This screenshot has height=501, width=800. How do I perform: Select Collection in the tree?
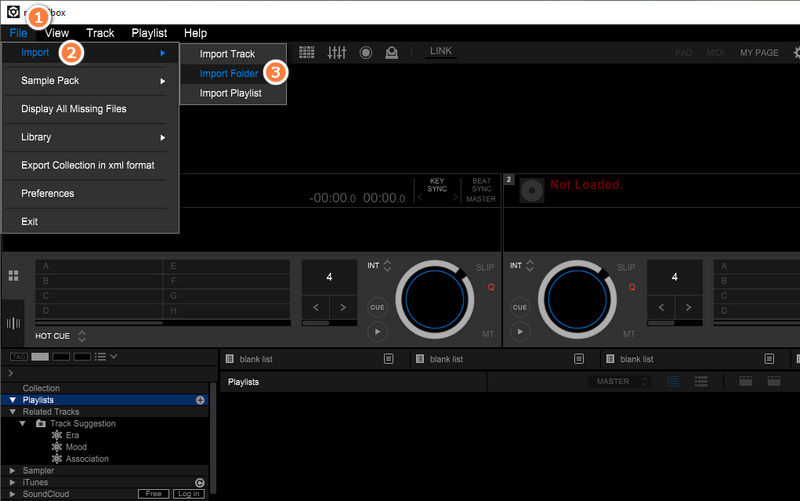pyautogui.click(x=41, y=388)
